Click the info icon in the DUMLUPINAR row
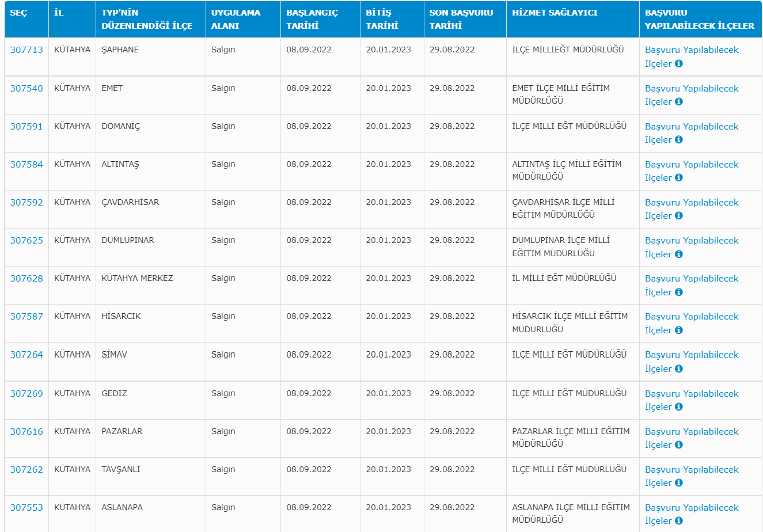Image resolution: width=763 pixels, height=532 pixels. tap(678, 254)
